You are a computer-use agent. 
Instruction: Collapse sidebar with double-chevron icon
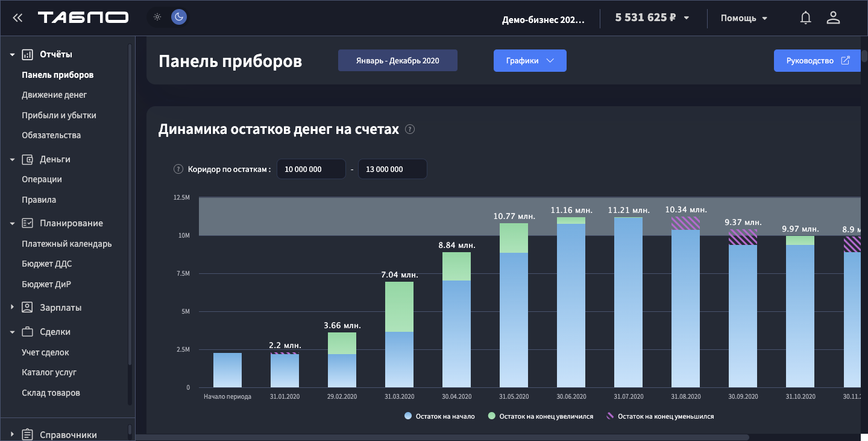[17, 17]
